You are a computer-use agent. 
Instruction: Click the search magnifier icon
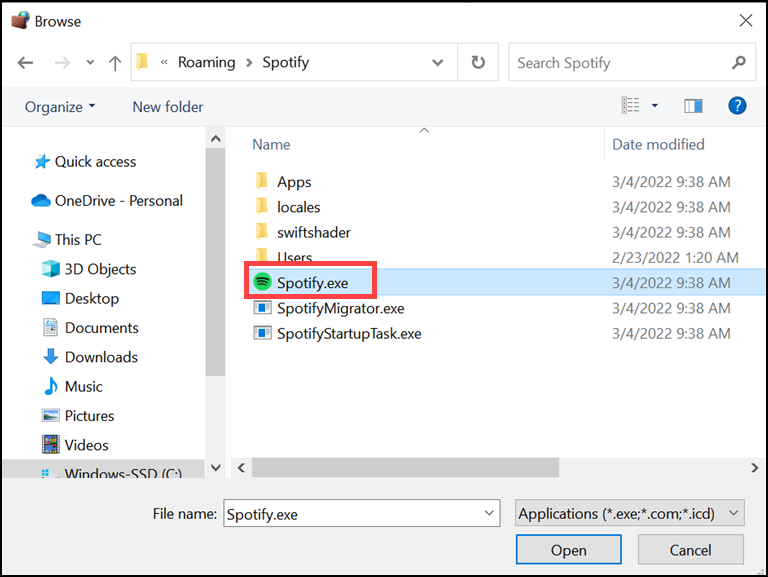pyautogui.click(x=739, y=62)
